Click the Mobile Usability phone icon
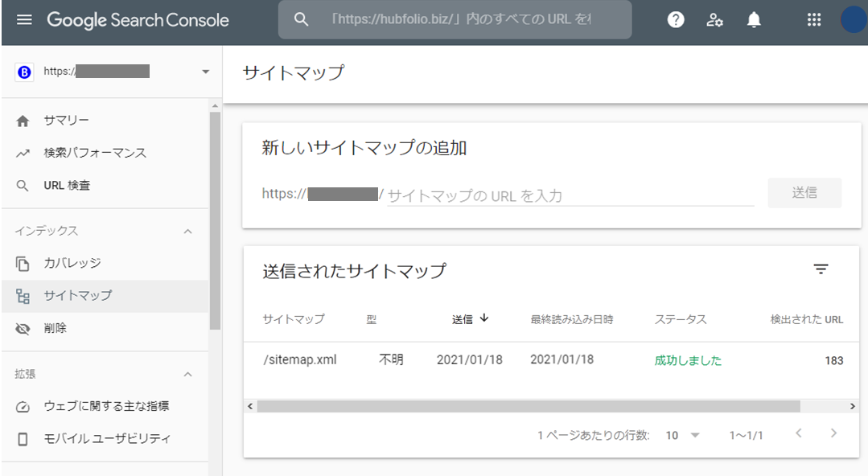This screenshot has height=476, width=868. (23, 440)
